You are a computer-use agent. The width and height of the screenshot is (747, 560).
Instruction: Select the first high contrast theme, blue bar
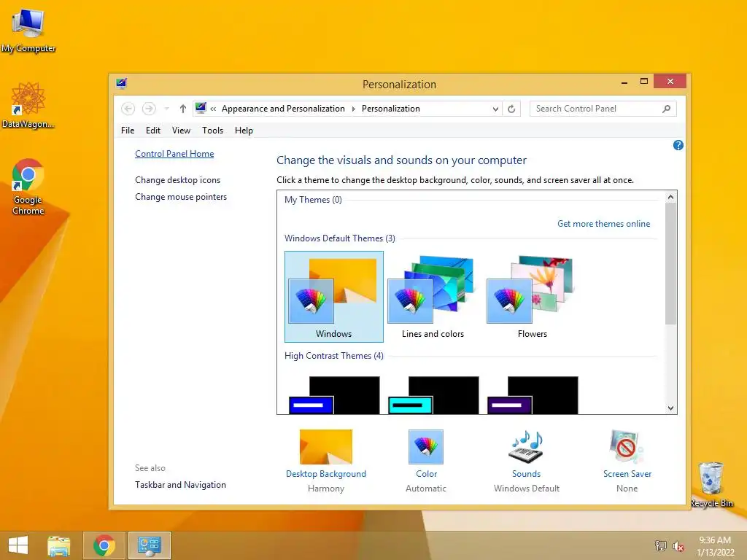click(334, 395)
